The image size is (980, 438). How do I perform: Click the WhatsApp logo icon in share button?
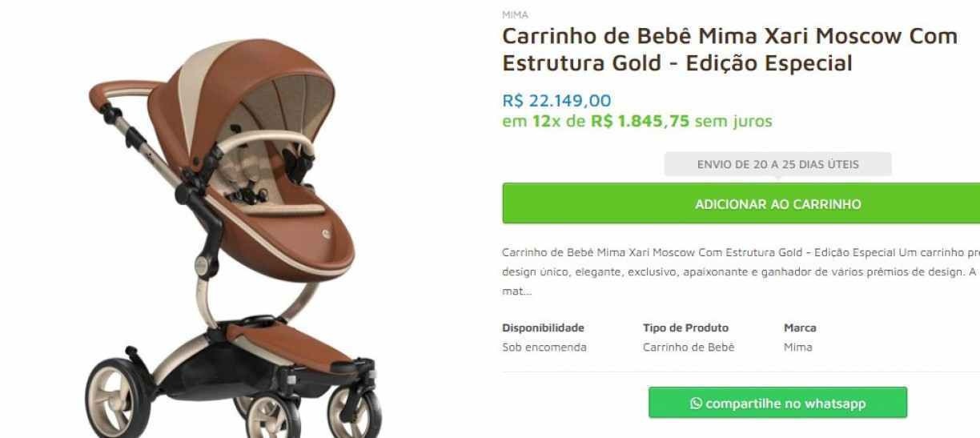point(695,403)
